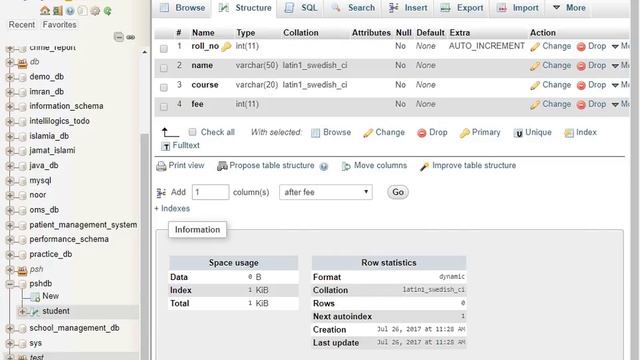The image size is (640, 360).
Task: Open the after fee position dropdown
Action: 326,192
